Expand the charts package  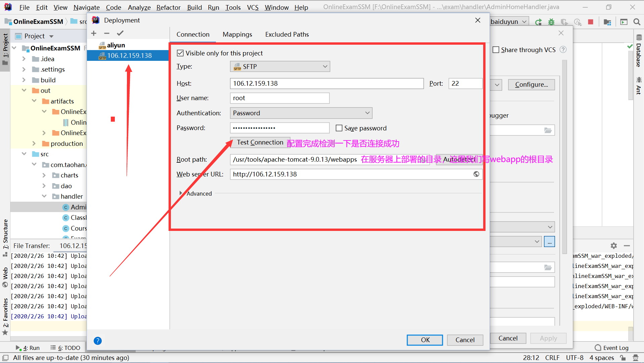pyautogui.click(x=44, y=175)
